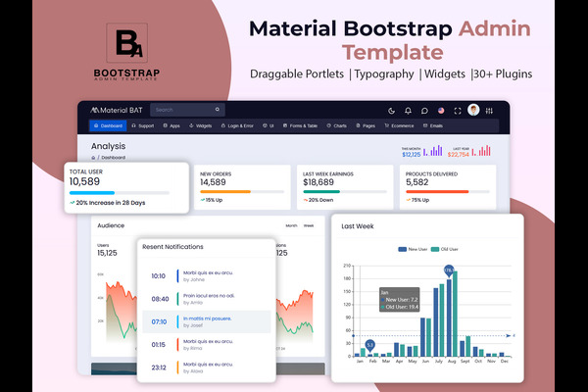Click the New Orders 14,589 value
The height and width of the screenshot is (392, 588).
pos(213,182)
